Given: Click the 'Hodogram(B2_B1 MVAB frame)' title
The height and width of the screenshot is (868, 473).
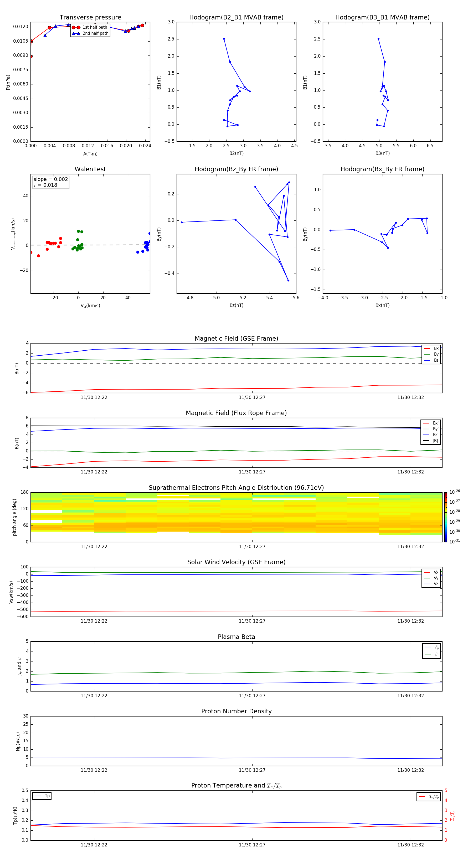Looking at the screenshot, I should pos(236,18).
